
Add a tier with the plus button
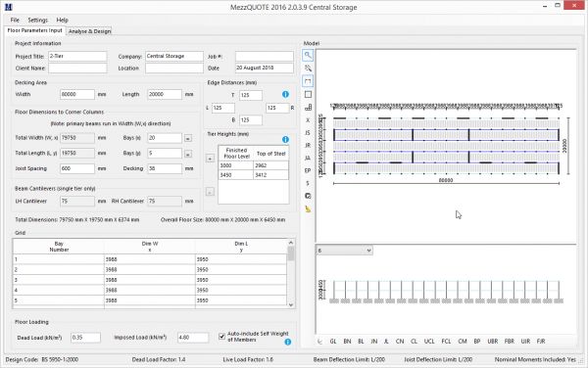pos(210,159)
